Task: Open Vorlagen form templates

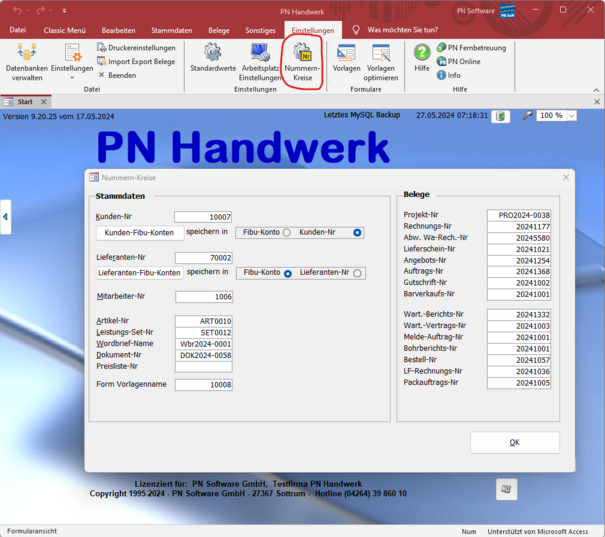Action: [x=346, y=58]
